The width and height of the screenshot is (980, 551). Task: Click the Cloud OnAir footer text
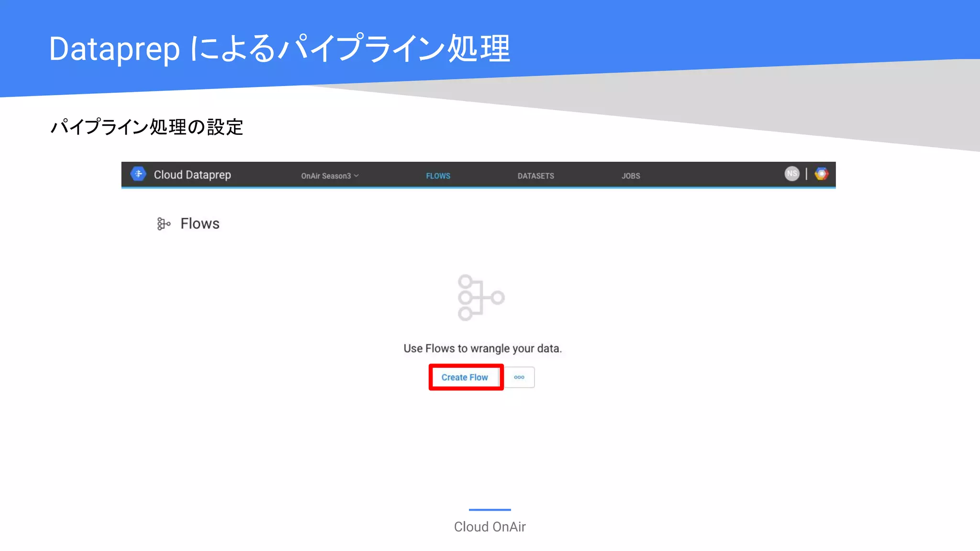(490, 527)
